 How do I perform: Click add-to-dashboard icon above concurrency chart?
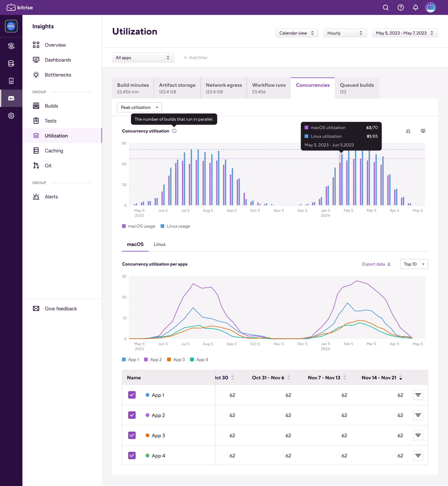pos(423,131)
